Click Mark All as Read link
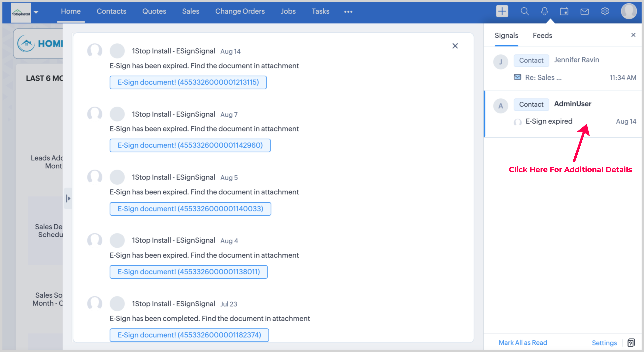 523,343
